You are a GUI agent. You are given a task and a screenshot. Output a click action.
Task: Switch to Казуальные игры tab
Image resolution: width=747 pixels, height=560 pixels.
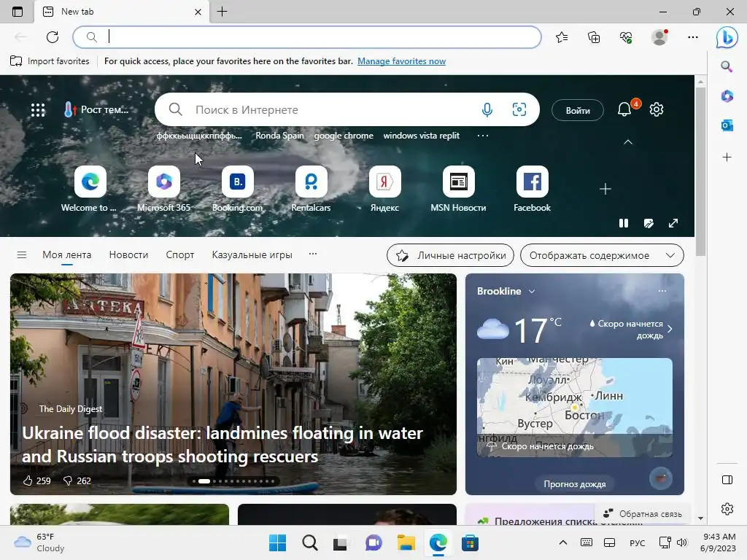pyautogui.click(x=252, y=254)
